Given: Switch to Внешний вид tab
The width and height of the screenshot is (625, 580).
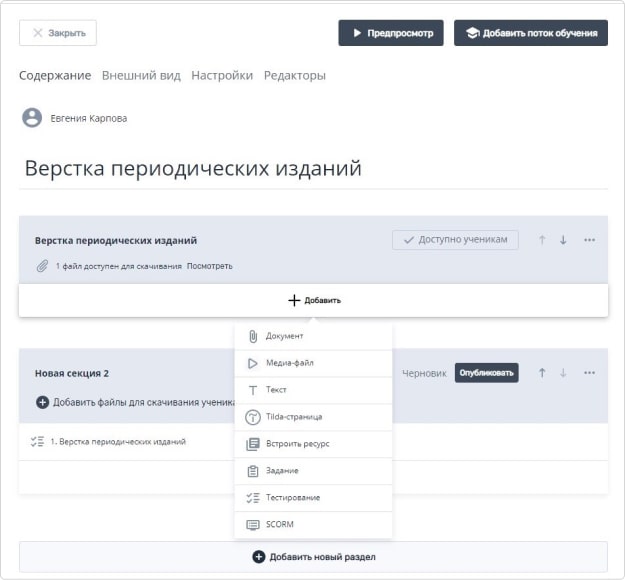Looking at the screenshot, I should point(141,75).
